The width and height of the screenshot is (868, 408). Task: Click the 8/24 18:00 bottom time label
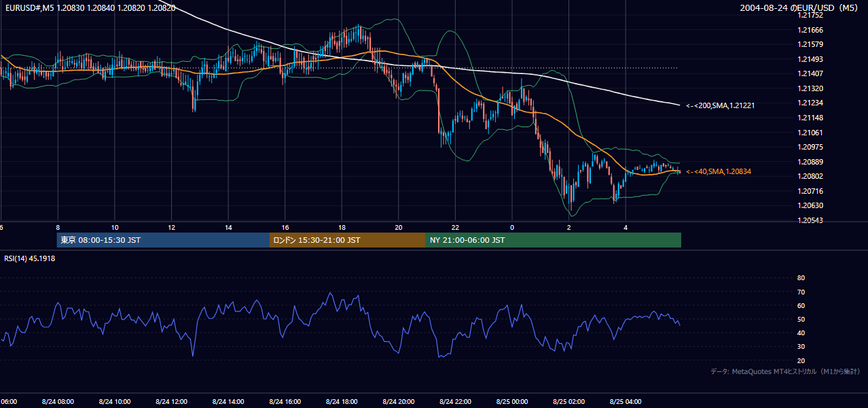tap(342, 401)
